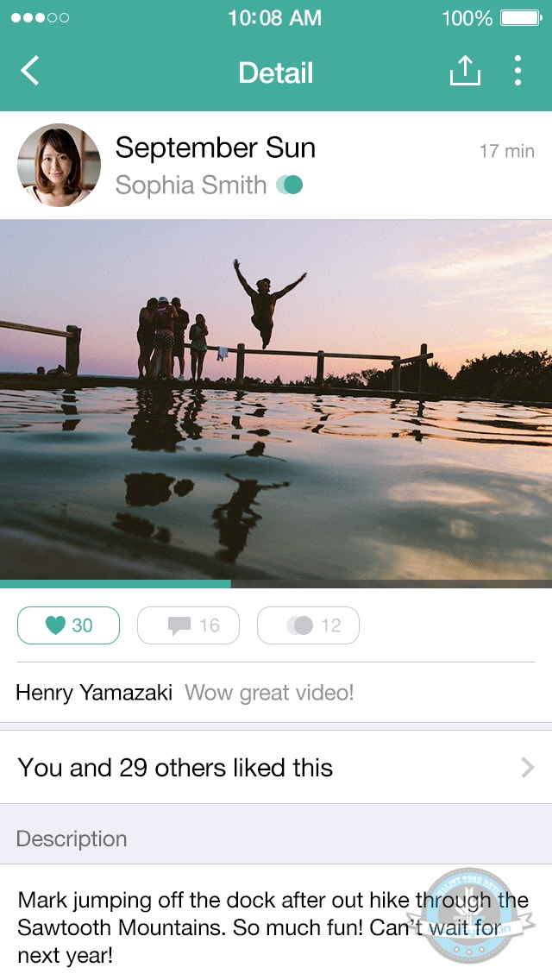Open Henry Yamazaki's profile link
Screen dimensions: 552x980
tap(94, 693)
